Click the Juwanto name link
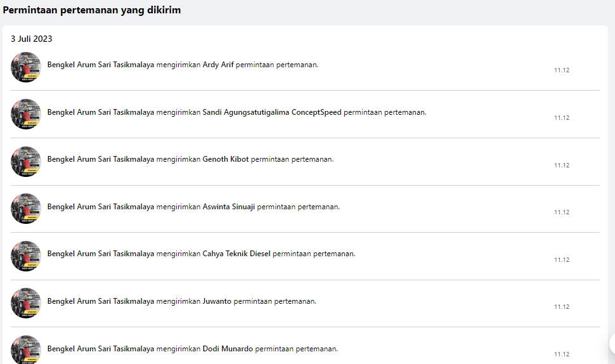615x364 pixels. pos(217,301)
